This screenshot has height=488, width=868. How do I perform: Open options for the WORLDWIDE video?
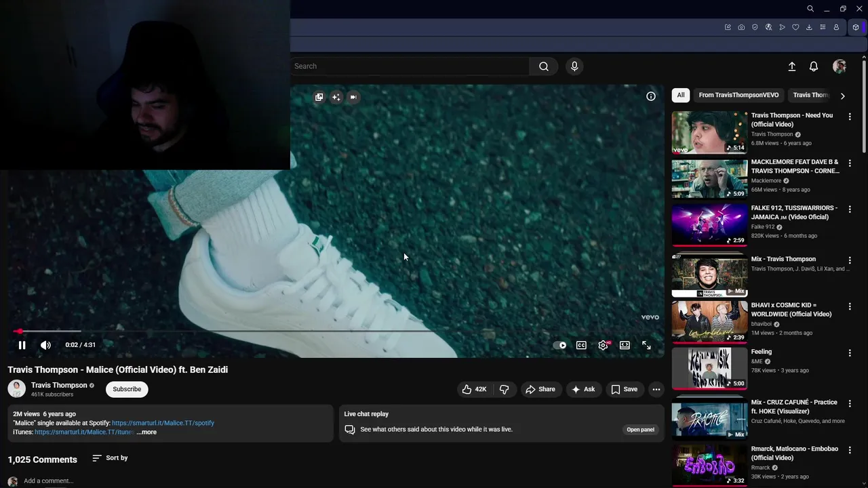850,306
